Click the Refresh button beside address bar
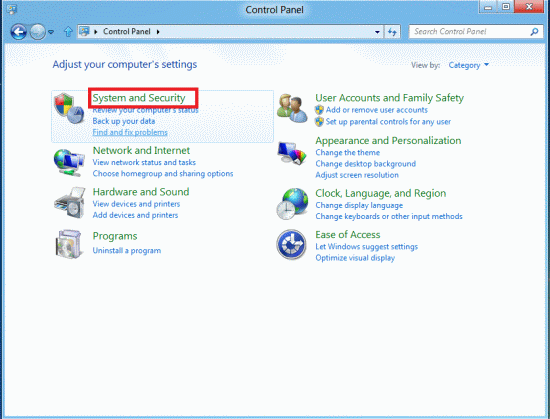 393,32
